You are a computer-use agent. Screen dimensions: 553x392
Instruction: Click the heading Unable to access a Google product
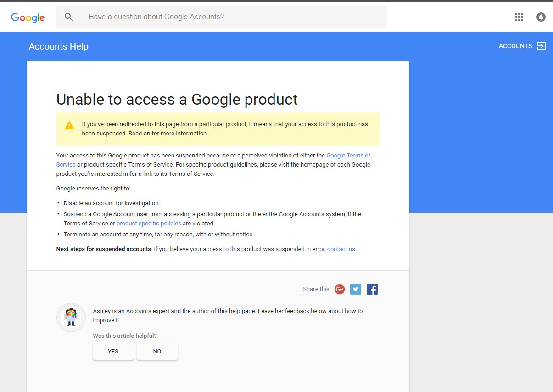[x=177, y=99]
